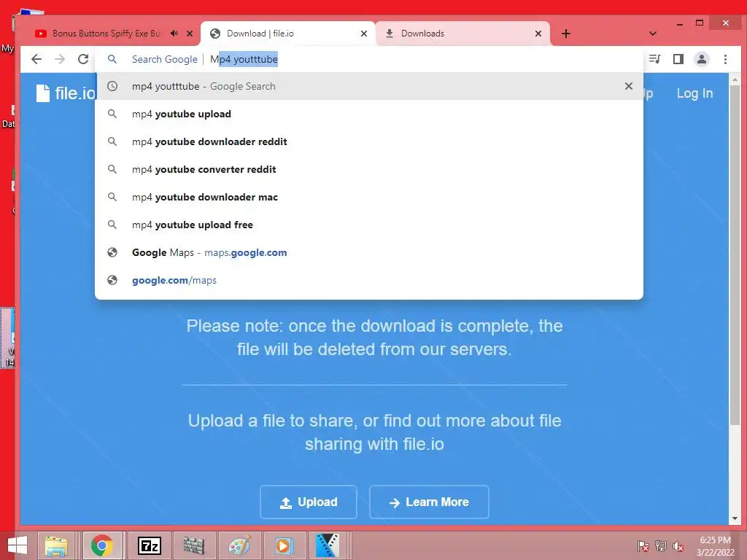Close the Bonus Buttons Spiffy Exe tab
The image size is (747, 560).
click(190, 34)
